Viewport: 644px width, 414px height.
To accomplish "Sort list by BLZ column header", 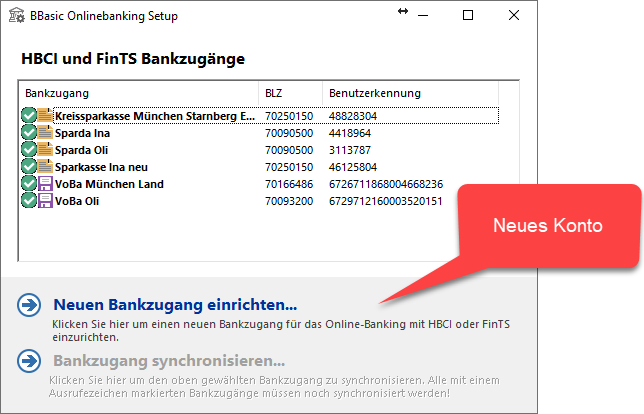I will point(290,93).
